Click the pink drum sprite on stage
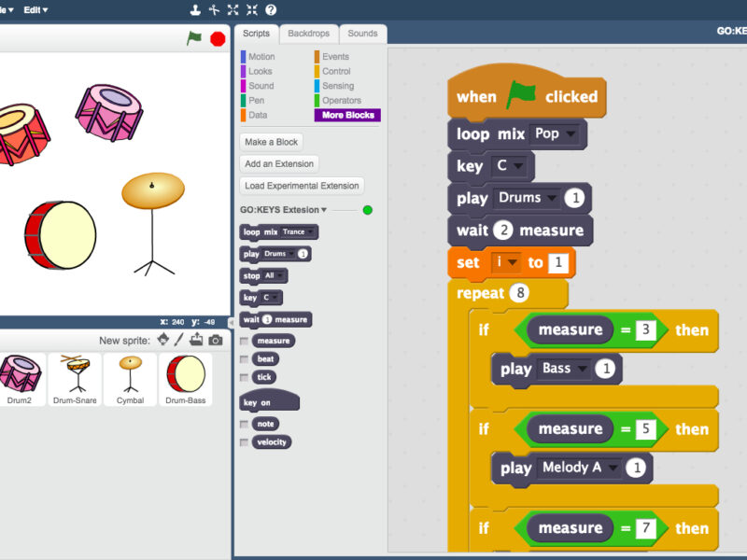Viewport: 747px width, 560px height. [x=109, y=113]
